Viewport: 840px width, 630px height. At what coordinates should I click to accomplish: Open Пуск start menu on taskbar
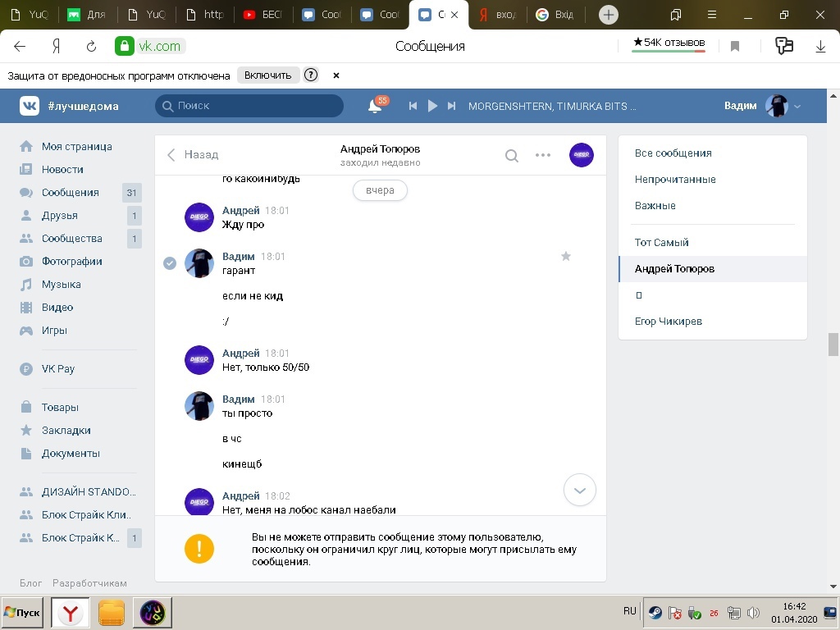coord(22,613)
